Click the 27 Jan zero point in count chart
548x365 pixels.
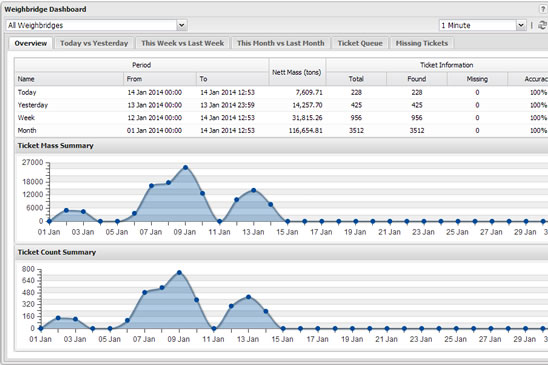(x=490, y=329)
